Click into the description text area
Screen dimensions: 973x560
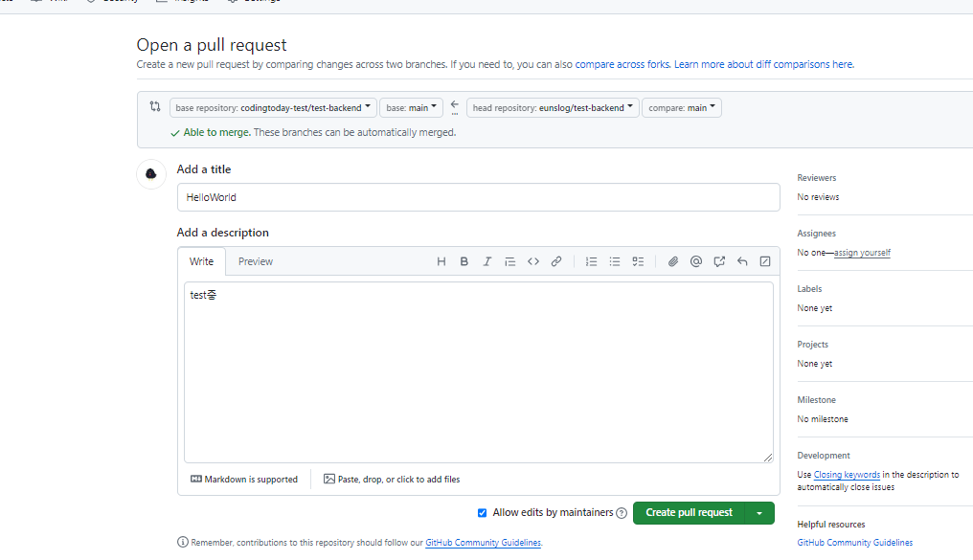click(x=479, y=372)
